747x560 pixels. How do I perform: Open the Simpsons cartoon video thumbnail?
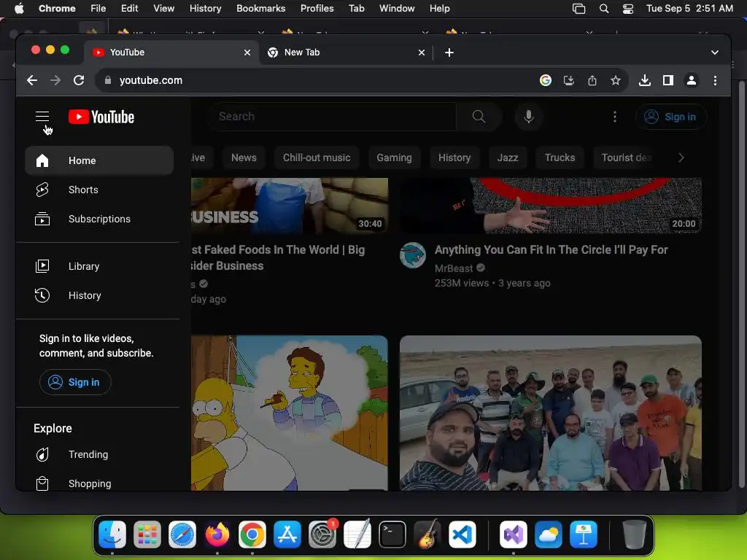[x=290, y=413]
